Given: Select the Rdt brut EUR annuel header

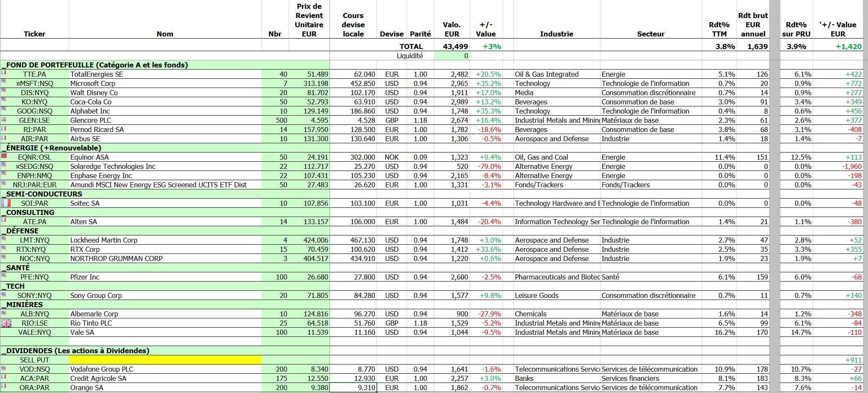Looking at the screenshot, I should tap(753, 25).
